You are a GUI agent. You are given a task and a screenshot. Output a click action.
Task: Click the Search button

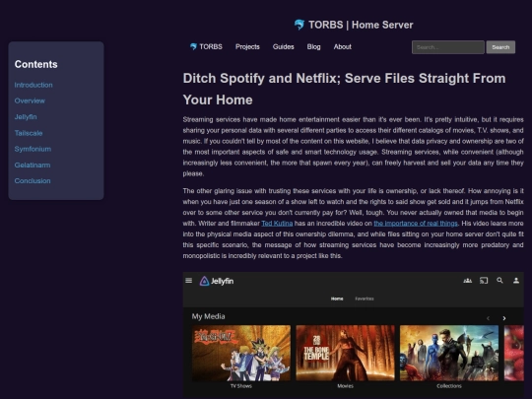500,47
